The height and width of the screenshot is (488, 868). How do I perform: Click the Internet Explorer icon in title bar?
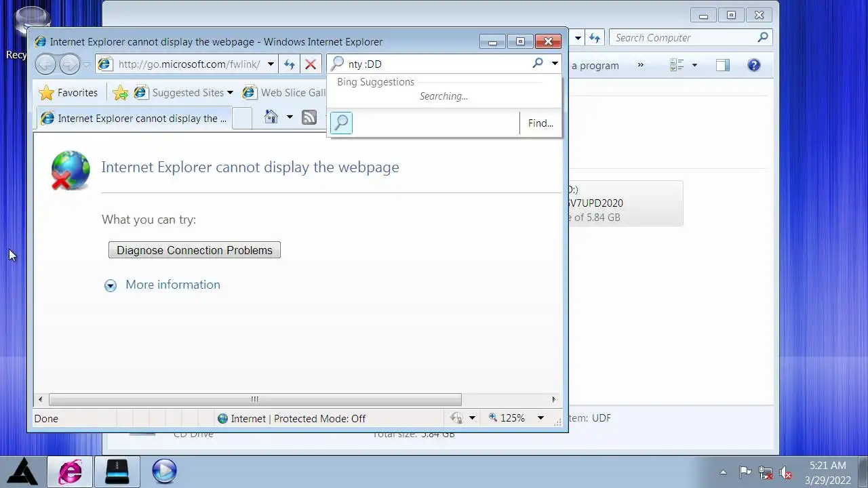click(41, 42)
